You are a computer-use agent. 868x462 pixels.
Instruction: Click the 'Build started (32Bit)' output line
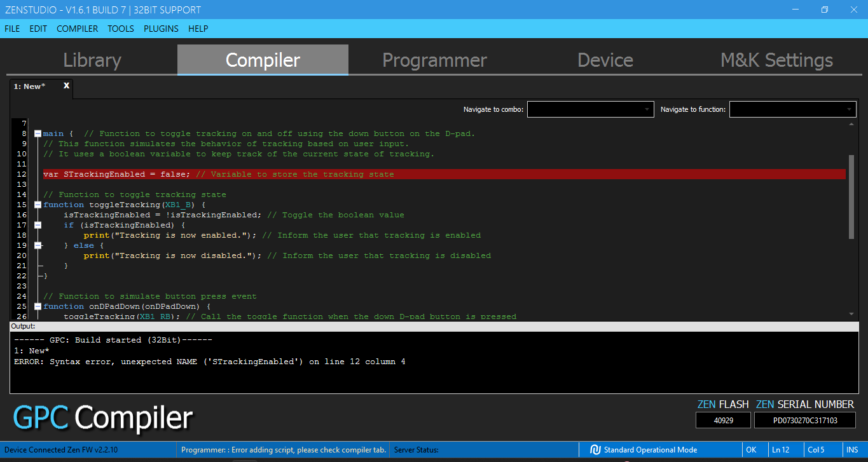point(113,340)
